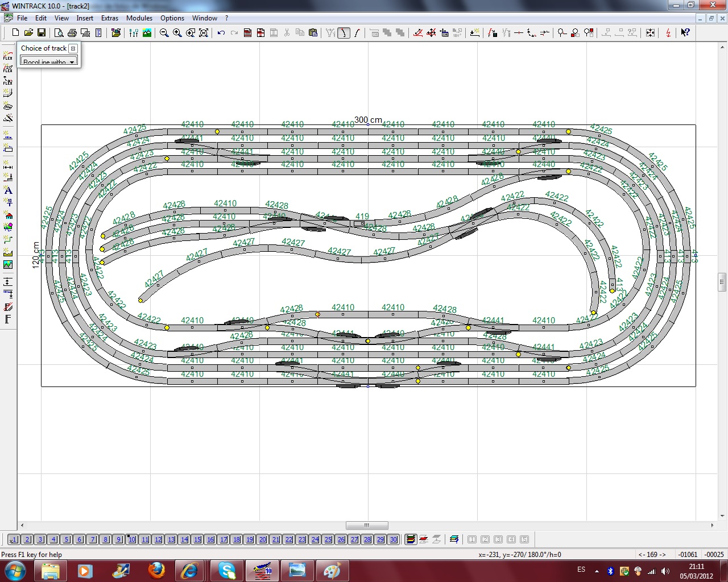Close the Choice of track panel
The height and width of the screenshot is (582, 728).
pyautogui.click(x=73, y=48)
